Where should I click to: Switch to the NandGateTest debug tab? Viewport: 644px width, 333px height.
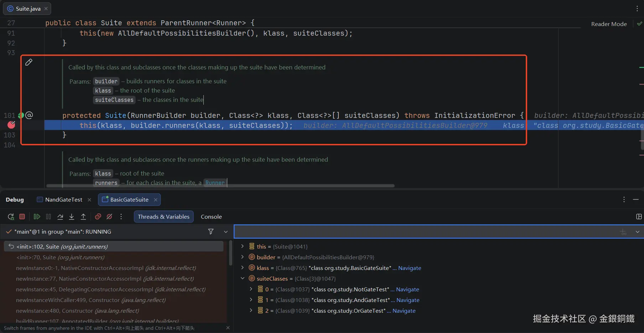pos(63,199)
